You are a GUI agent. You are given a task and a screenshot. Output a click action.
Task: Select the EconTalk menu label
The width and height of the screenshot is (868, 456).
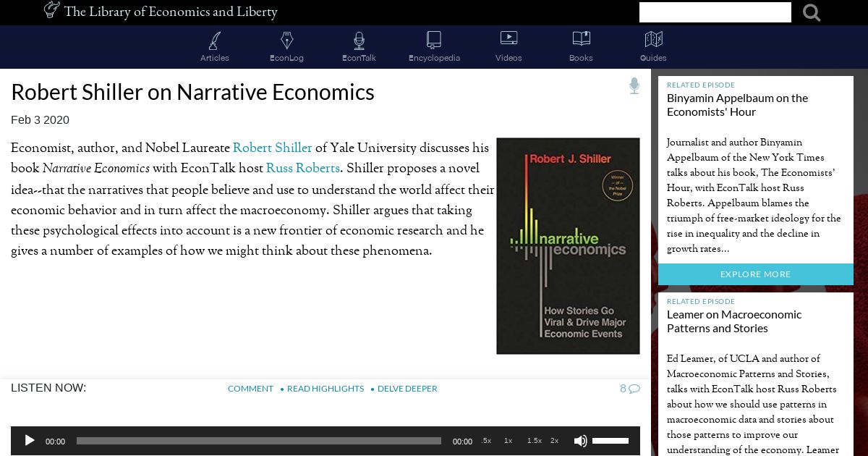click(x=359, y=58)
